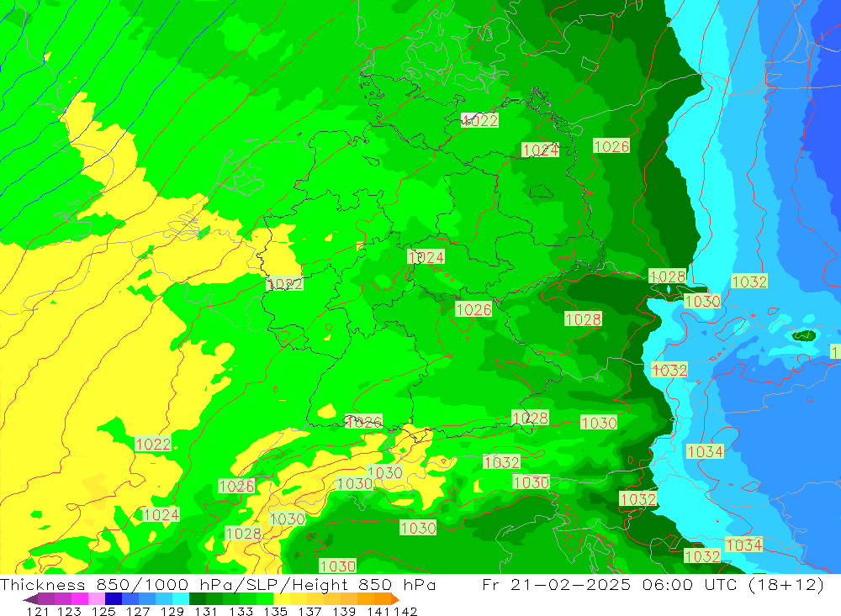Image resolution: width=841 pixels, height=616 pixels.
Task: Select the darkest blue swatch in the legend
Action: [x=114, y=599]
